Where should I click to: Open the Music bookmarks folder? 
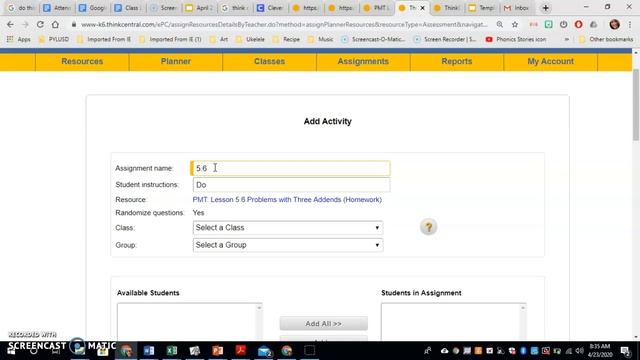point(321,39)
